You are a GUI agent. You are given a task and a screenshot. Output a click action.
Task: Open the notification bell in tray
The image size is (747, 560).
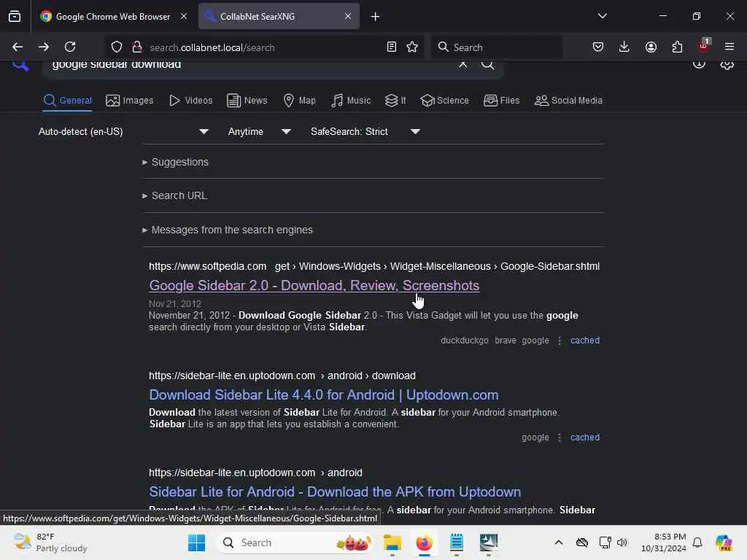click(x=697, y=542)
